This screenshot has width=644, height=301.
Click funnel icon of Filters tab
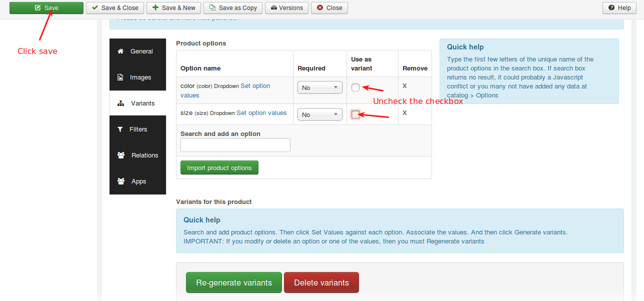120,129
